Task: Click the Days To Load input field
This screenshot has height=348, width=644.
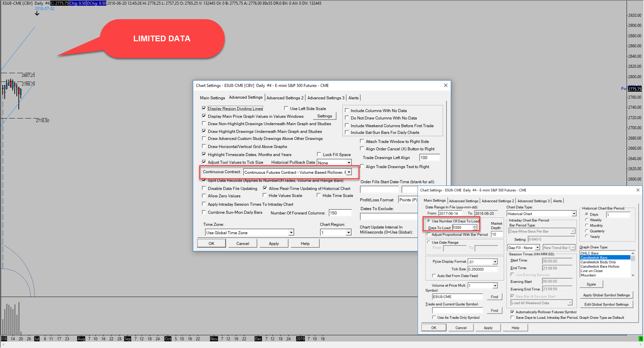Action: [463, 228]
